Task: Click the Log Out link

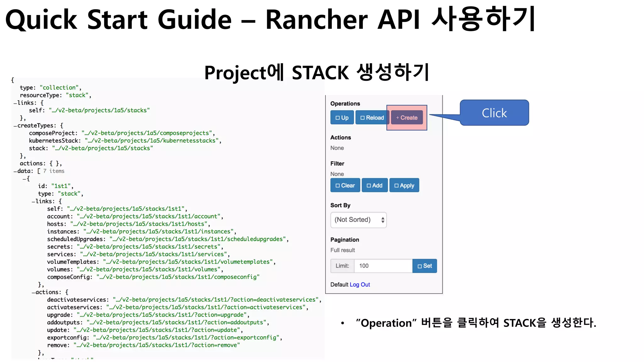Action: point(360,284)
